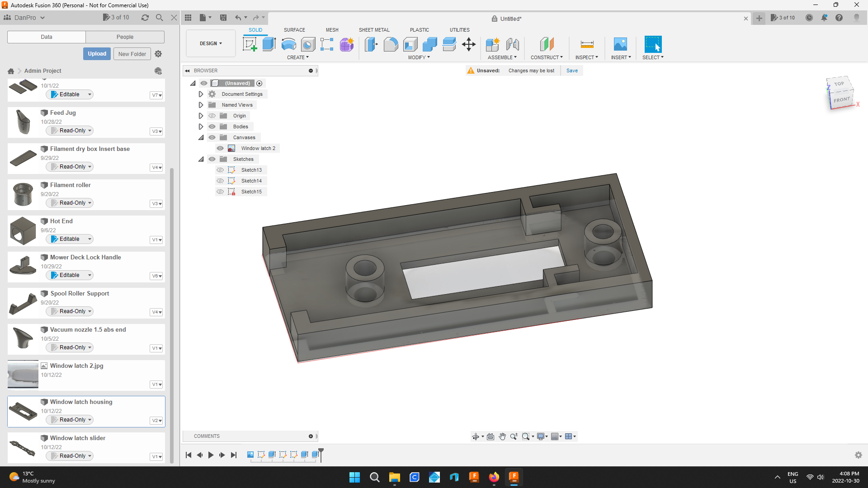Click the Save link in the unsaved warning

coord(572,70)
